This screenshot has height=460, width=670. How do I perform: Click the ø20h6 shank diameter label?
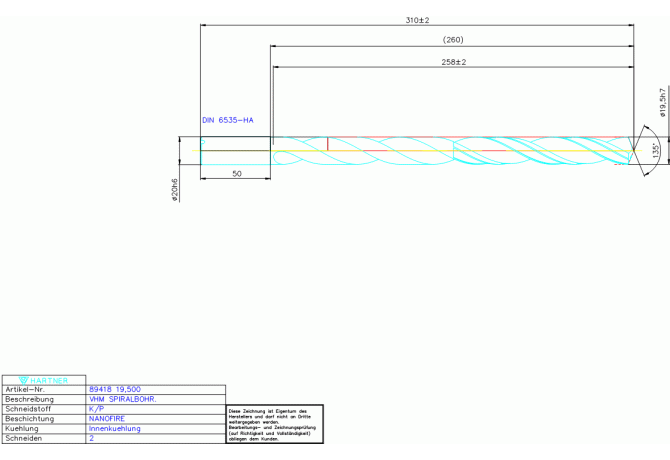175,190
